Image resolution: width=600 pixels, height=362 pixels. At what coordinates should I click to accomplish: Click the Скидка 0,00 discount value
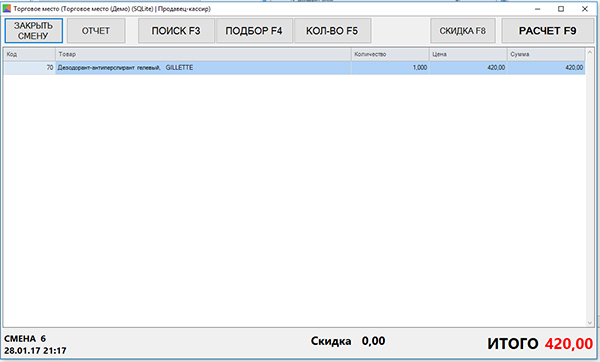pyautogui.click(x=373, y=341)
